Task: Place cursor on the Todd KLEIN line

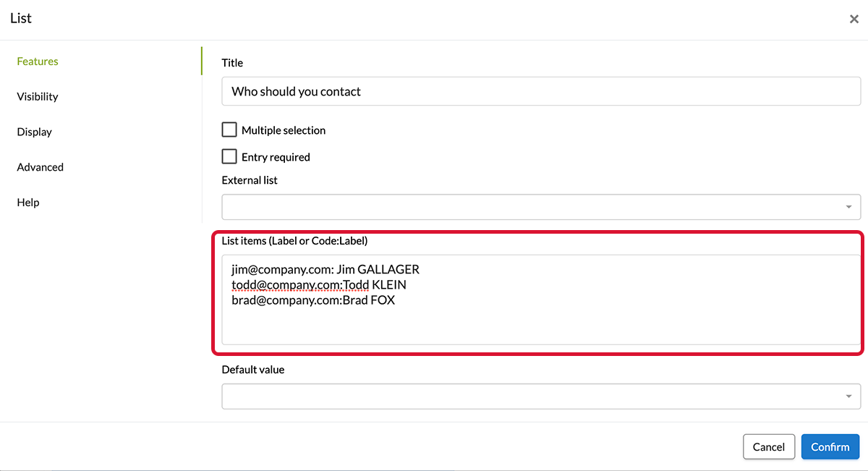Action: 319,285
